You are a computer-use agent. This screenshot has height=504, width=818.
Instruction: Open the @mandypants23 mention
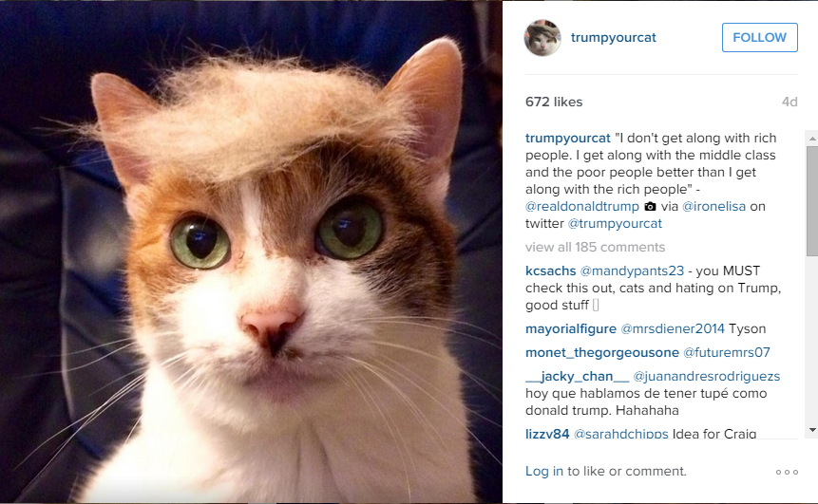[x=632, y=271]
